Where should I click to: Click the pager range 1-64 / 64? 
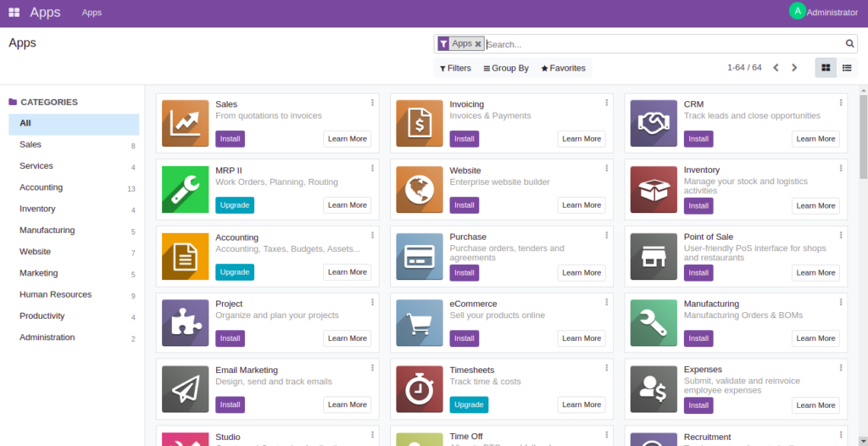(744, 68)
